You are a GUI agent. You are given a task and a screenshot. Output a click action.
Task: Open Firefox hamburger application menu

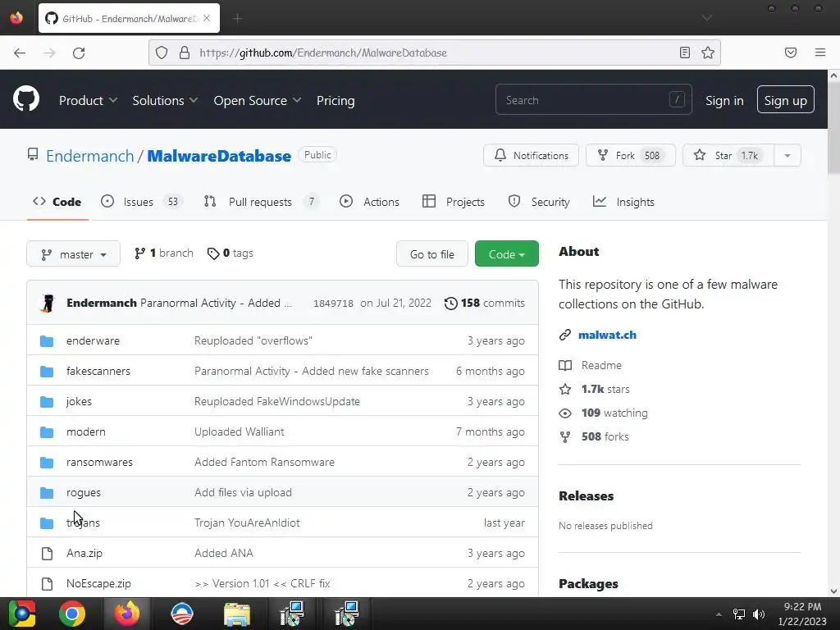tap(820, 52)
